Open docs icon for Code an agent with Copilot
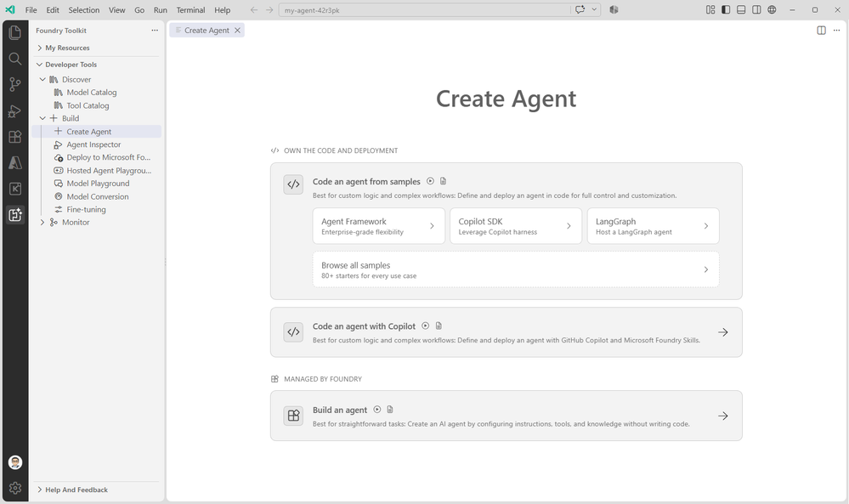Screen dimensions: 849x504 click(439, 326)
